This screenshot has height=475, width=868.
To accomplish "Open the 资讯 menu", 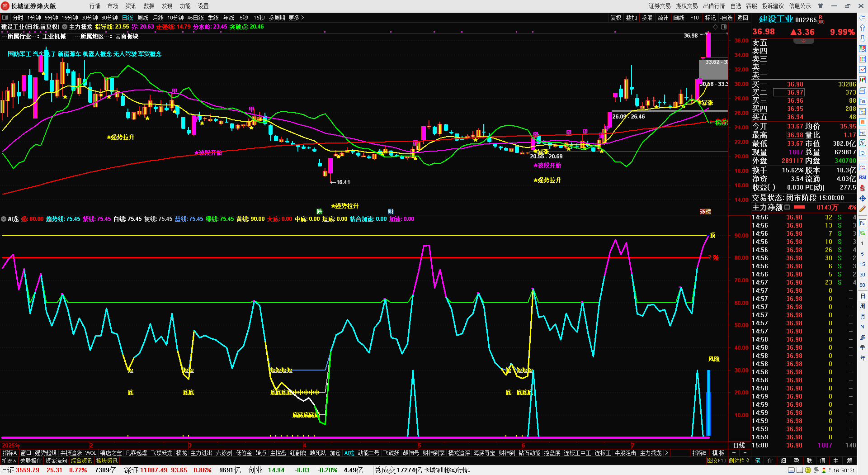I will [x=131, y=6].
